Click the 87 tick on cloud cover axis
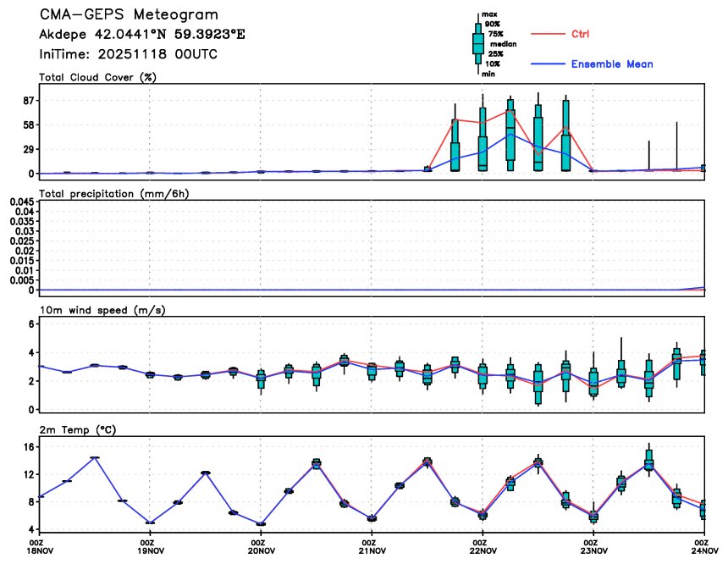The height and width of the screenshot is (564, 728). pos(26,101)
